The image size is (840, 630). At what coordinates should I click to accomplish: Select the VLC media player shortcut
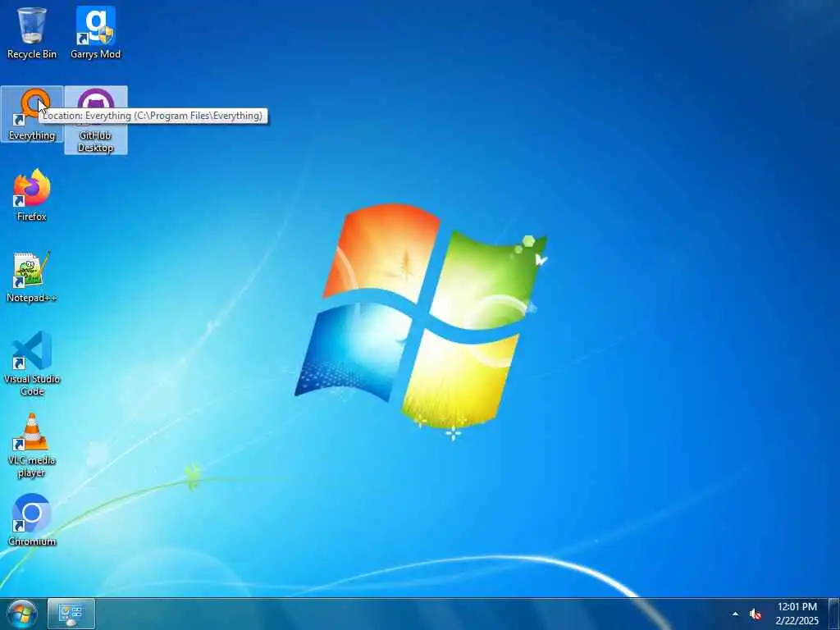pos(32,445)
